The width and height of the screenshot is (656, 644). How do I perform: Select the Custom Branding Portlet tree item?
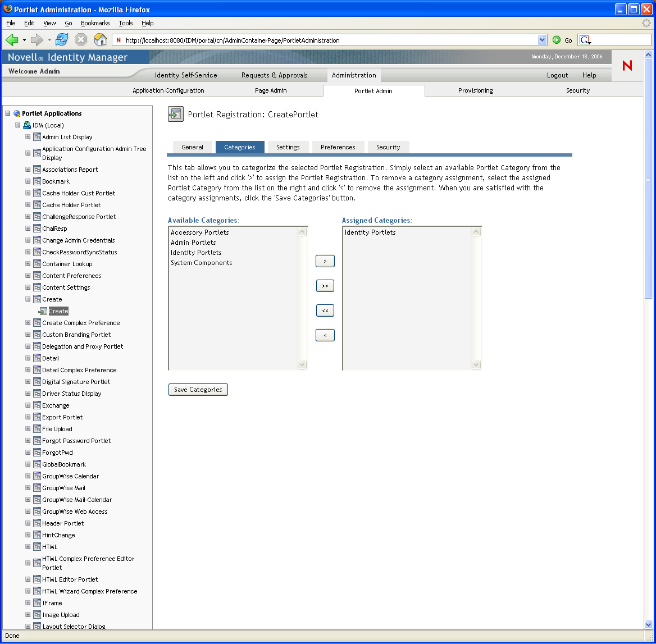point(76,335)
